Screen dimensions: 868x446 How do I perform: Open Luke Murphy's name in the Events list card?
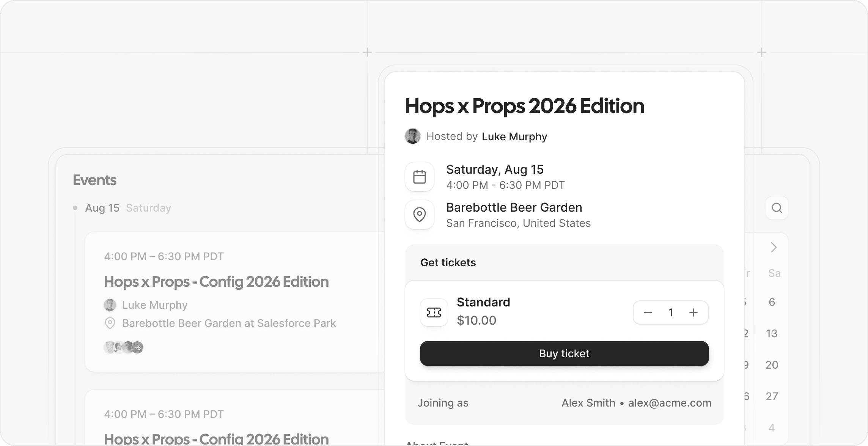click(155, 305)
